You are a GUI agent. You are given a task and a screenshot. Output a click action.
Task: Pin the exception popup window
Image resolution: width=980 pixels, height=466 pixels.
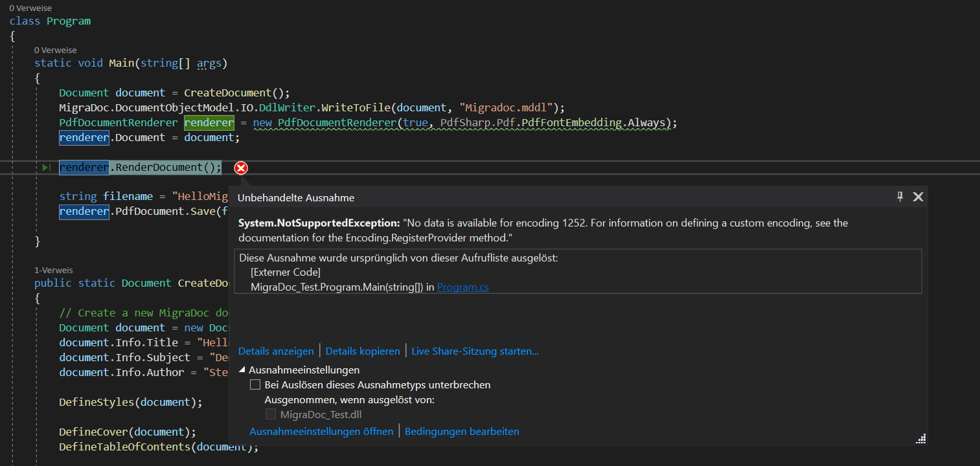[x=900, y=197]
